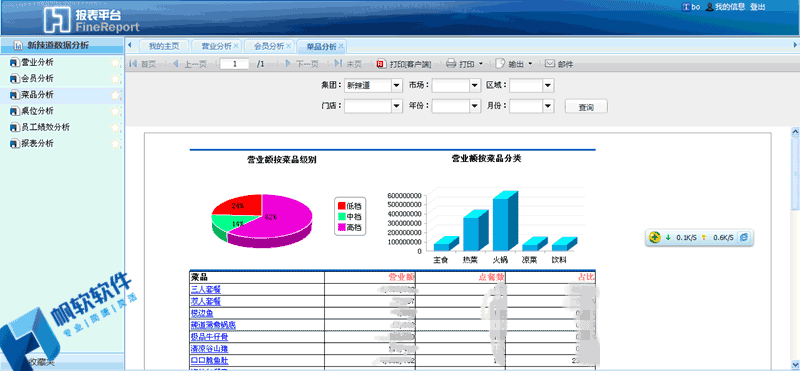Click the printer icon in toolbar
This screenshot has width=800, height=371.
tap(451, 64)
